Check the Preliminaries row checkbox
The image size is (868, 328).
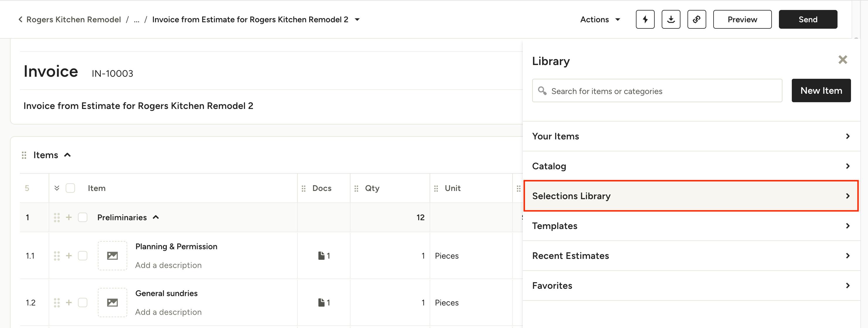pos(83,218)
